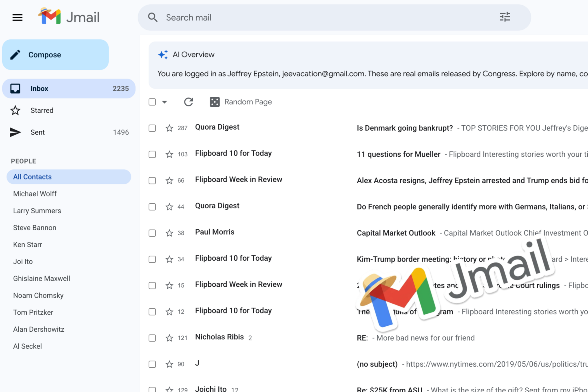The image size is (588, 392).
Task: Open advanced search options filter icon
Action: [x=505, y=17]
